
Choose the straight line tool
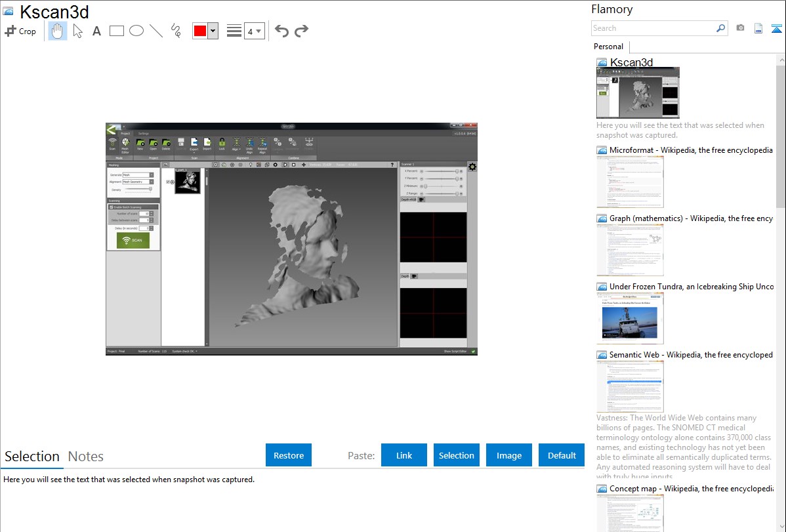tap(156, 31)
